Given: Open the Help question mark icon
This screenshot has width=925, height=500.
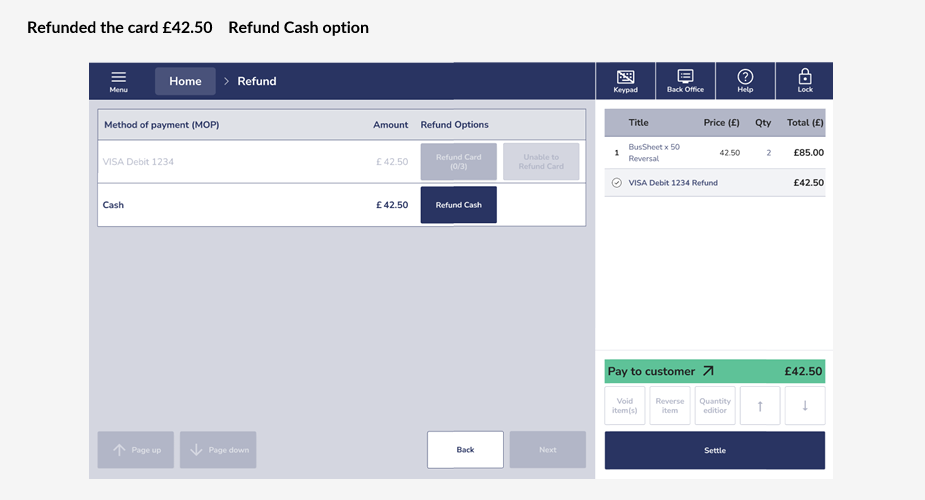Looking at the screenshot, I should (745, 81).
